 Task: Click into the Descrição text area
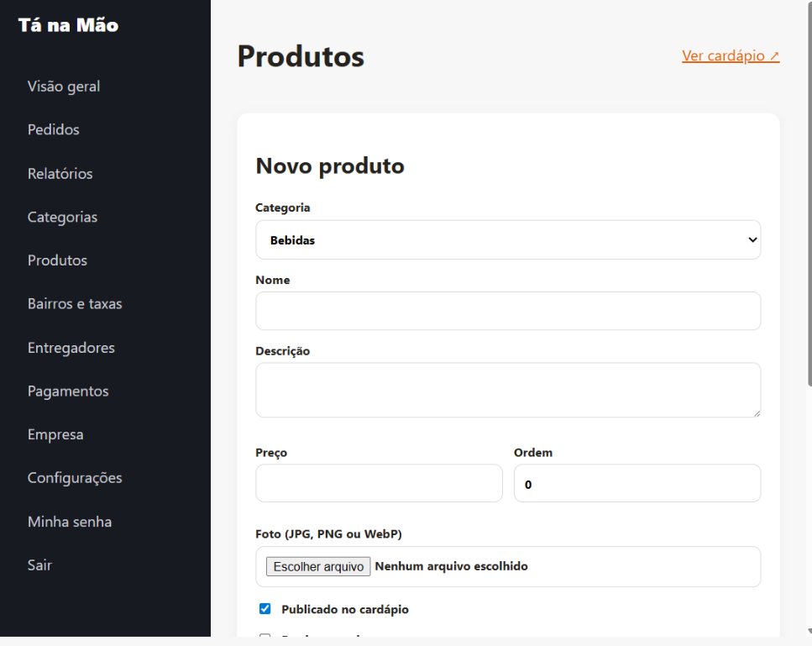(508, 390)
